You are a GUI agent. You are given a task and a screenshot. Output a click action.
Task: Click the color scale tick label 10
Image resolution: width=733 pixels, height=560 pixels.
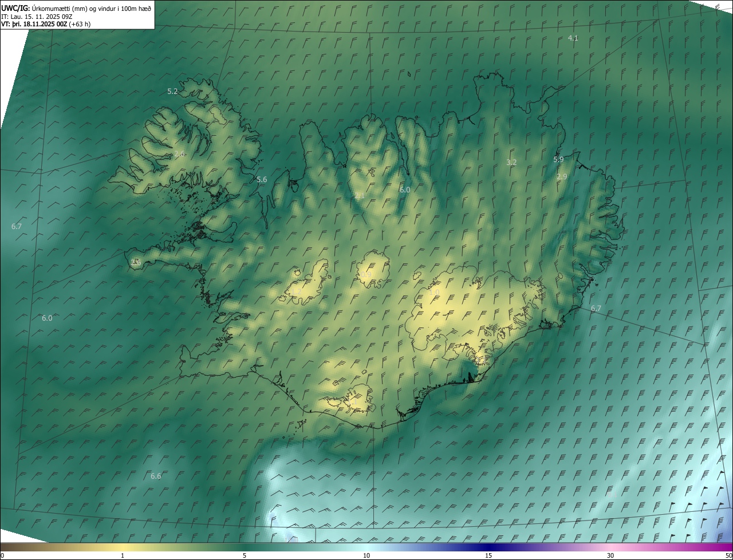pyautogui.click(x=366, y=555)
